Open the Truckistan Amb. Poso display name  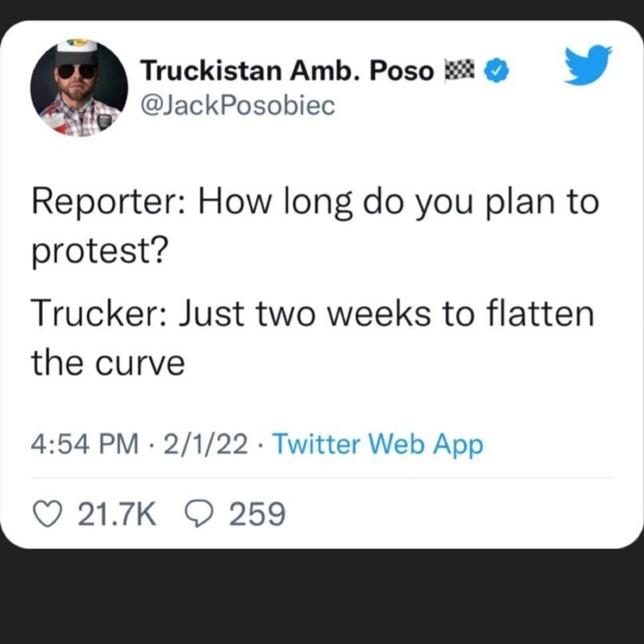(x=287, y=72)
